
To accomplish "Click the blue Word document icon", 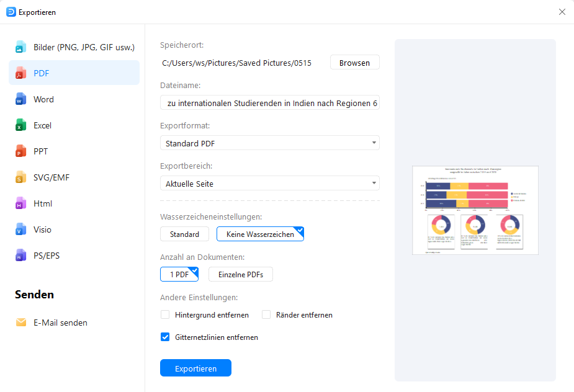I will coord(20,99).
